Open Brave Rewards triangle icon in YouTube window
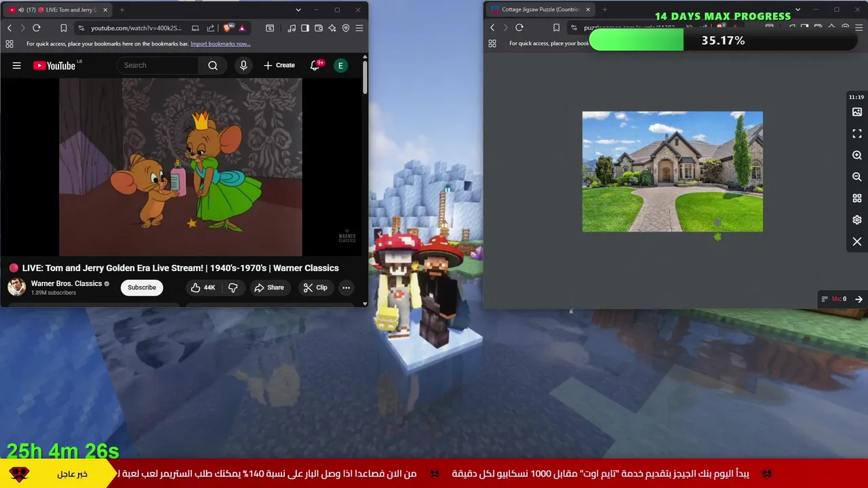Screen dimensions: 868x488 241,28
